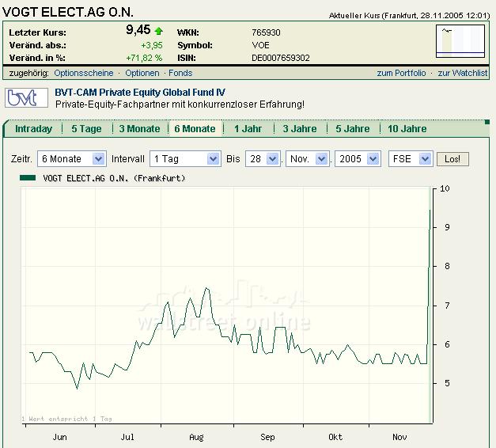Open the Optionsscheine link
Image resolution: width=496 pixels, height=448 pixels.
coord(84,73)
